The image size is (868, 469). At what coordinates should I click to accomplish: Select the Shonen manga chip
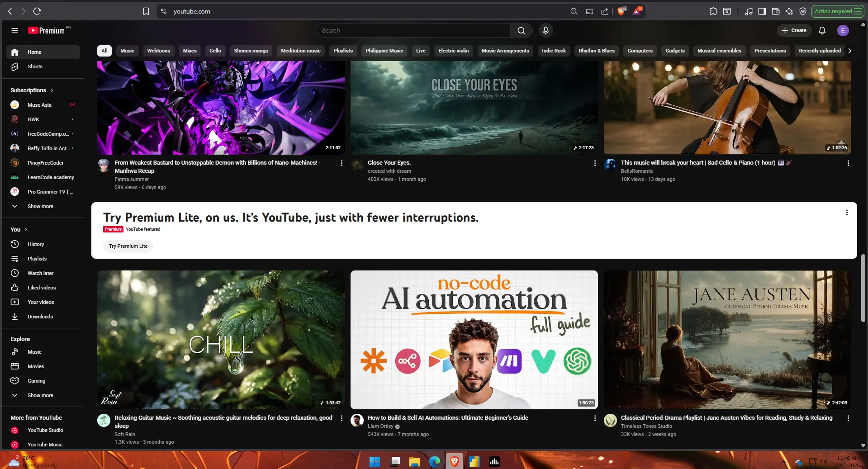(x=251, y=51)
